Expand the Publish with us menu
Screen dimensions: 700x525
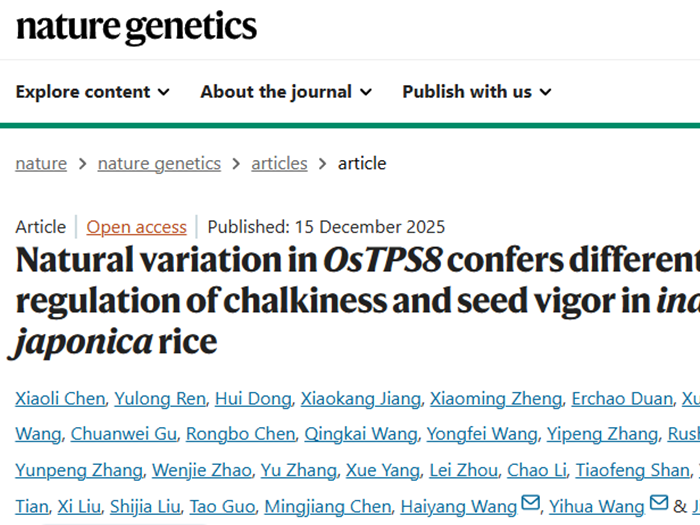click(x=477, y=92)
